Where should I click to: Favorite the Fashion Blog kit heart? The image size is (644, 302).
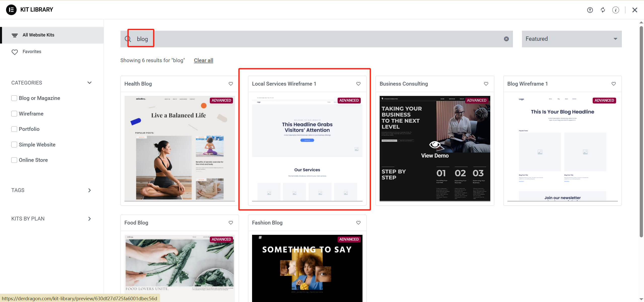pyautogui.click(x=358, y=223)
